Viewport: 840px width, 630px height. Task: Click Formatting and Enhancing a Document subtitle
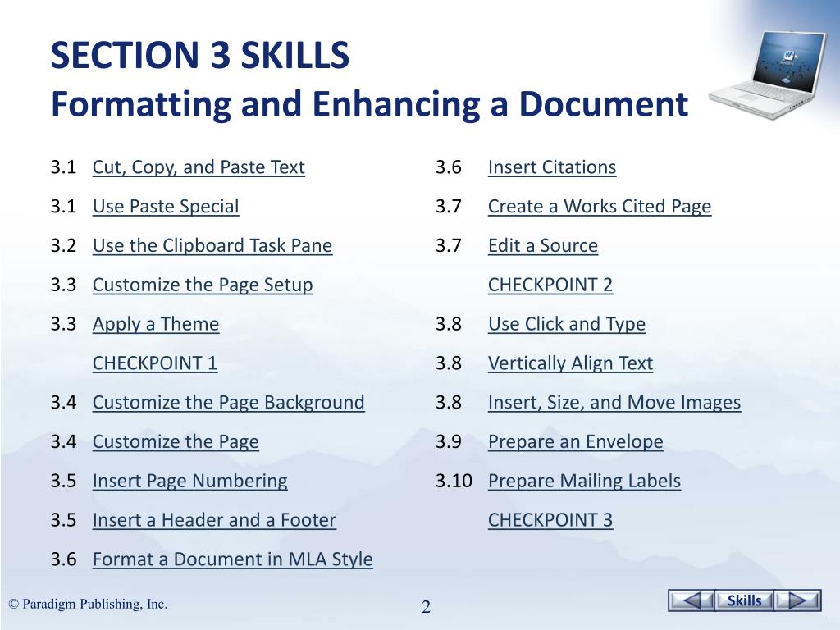(369, 104)
